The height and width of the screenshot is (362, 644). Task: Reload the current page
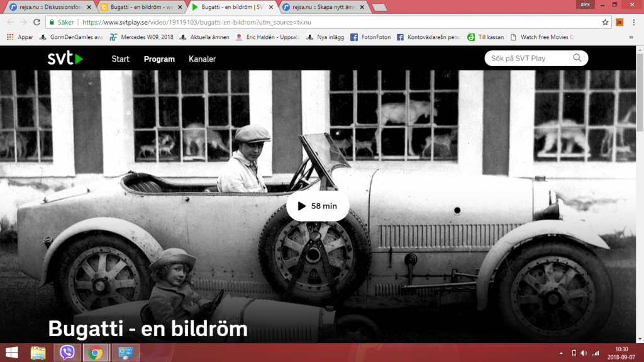click(x=37, y=22)
